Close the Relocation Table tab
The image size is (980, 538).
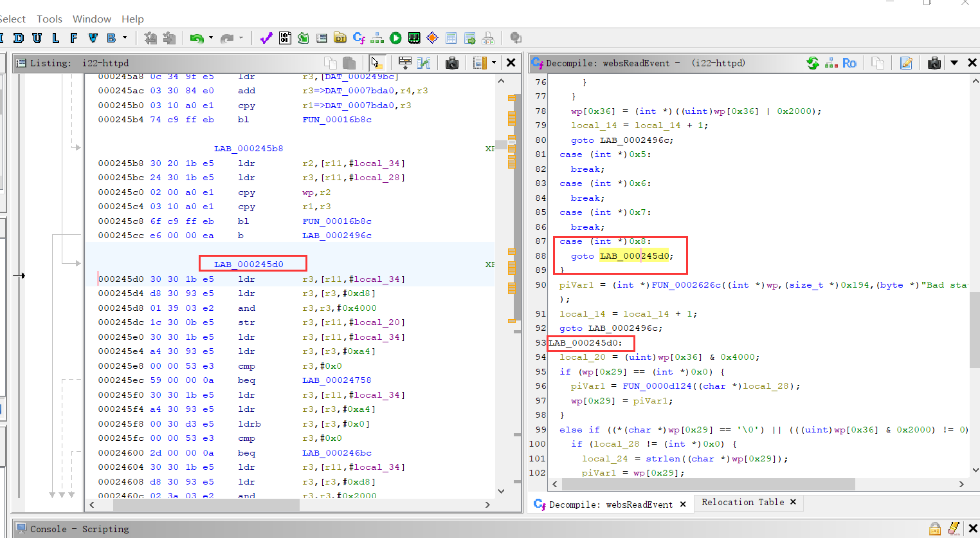click(x=793, y=502)
